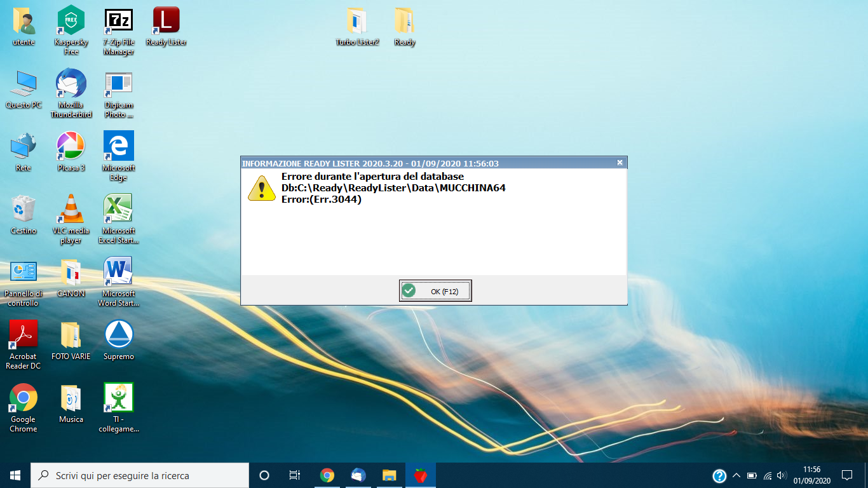Image resolution: width=868 pixels, height=488 pixels.
Task: Launch Microsoft Word Starter shortcut
Action: (x=119, y=282)
